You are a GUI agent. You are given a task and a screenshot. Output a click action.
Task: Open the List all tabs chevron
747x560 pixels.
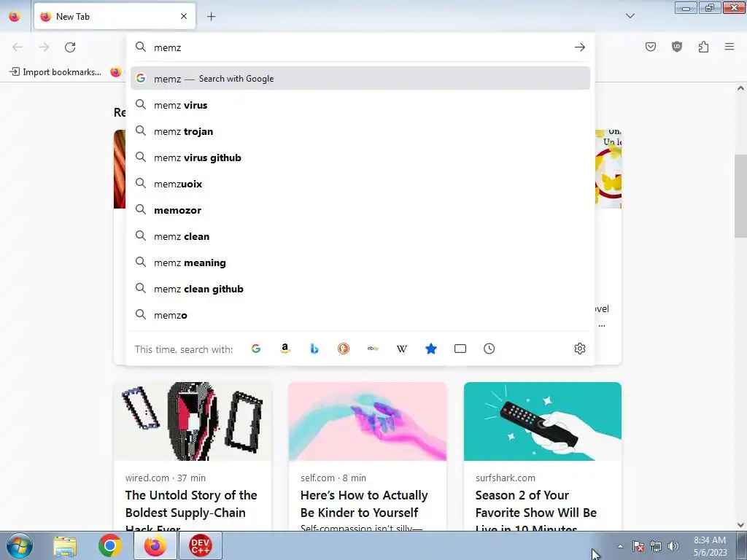pyautogui.click(x=630, y=16)
